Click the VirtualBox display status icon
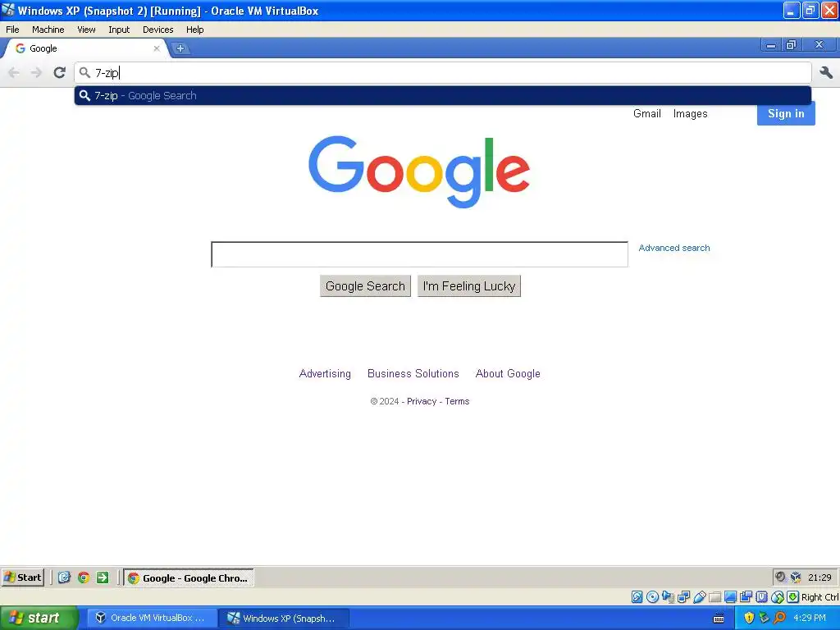Screen dimensions: 840x630 [730, 597]
